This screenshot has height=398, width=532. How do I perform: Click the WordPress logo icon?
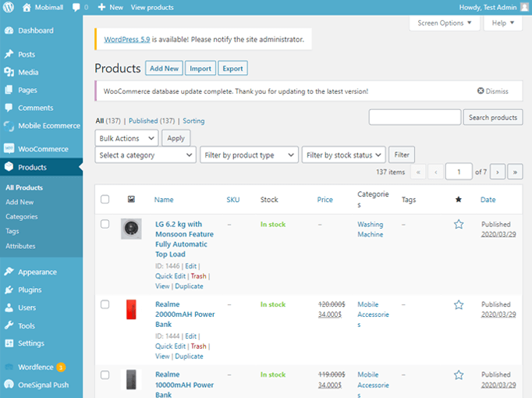(x=9, y=7)
